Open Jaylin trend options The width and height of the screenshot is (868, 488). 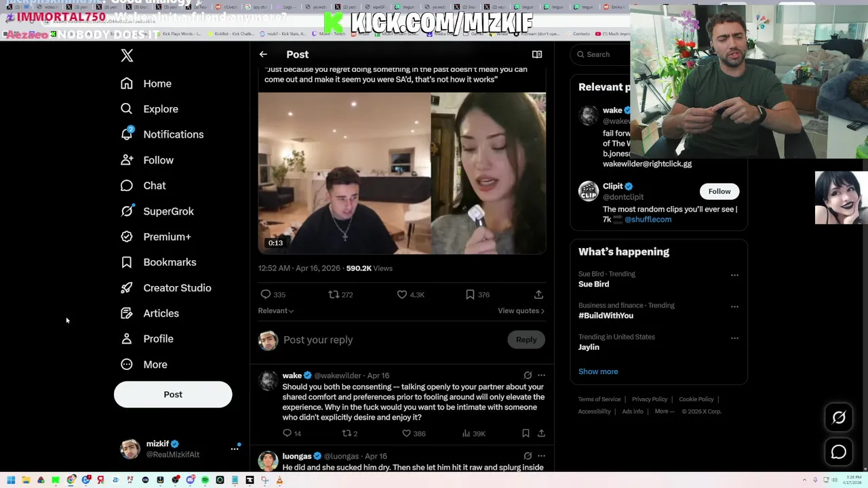[x=734, y=338]
